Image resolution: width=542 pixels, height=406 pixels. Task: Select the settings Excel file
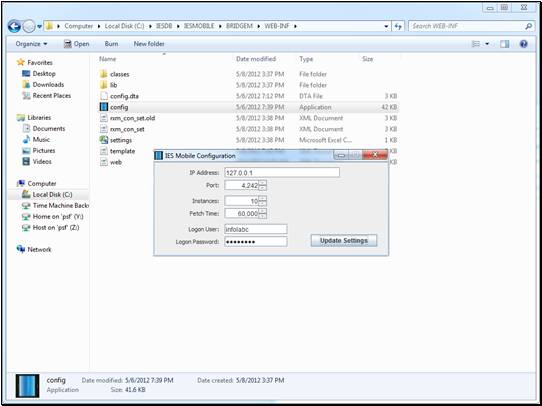(121, 140)
